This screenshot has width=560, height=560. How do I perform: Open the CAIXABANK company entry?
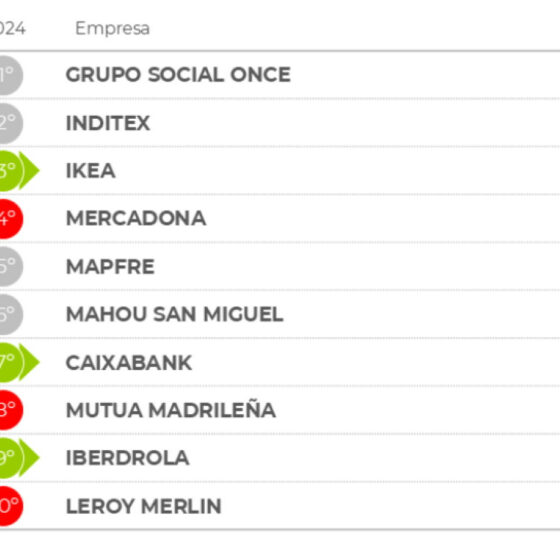(129, 363)
